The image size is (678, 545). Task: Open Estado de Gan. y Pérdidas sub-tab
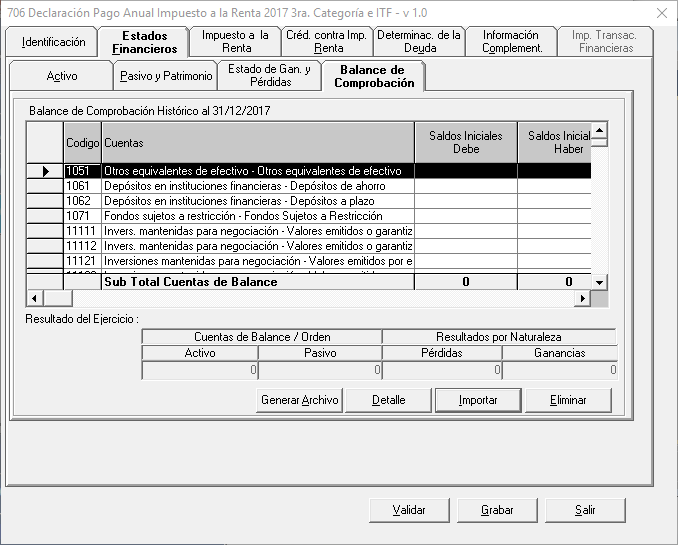coord(270,76)
